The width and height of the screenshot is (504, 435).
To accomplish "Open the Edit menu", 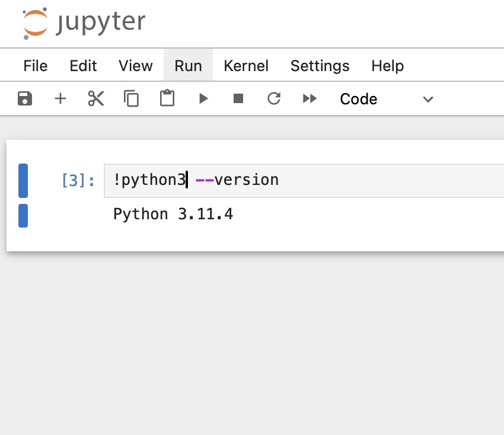I will (82, 66).
